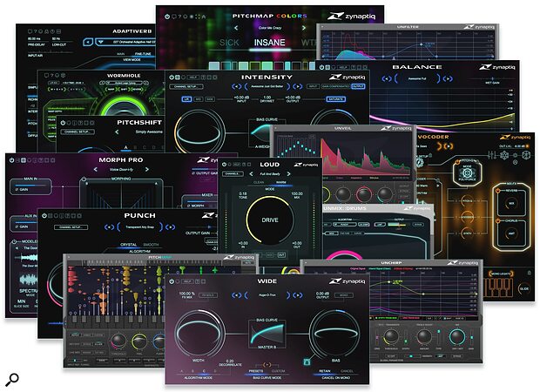Viewport: 540px width, 392px height.
Task: Click the power icon in Wide window
Action: coord(172,281)
